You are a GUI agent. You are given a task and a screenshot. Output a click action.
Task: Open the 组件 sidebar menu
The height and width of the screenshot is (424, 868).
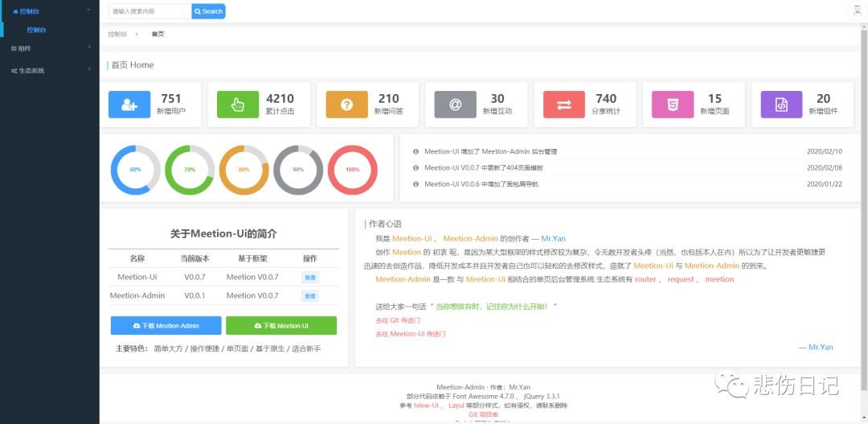[x=50, y=48]
